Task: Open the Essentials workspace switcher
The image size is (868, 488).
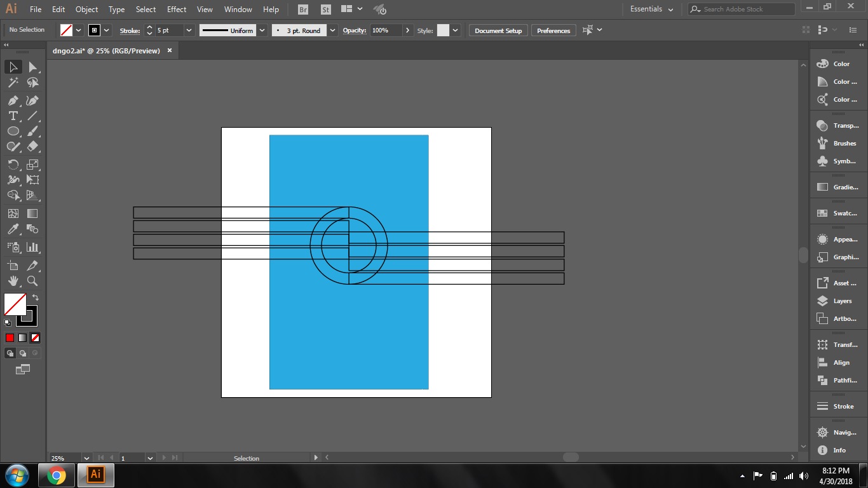Action: [x=651, y=9]
